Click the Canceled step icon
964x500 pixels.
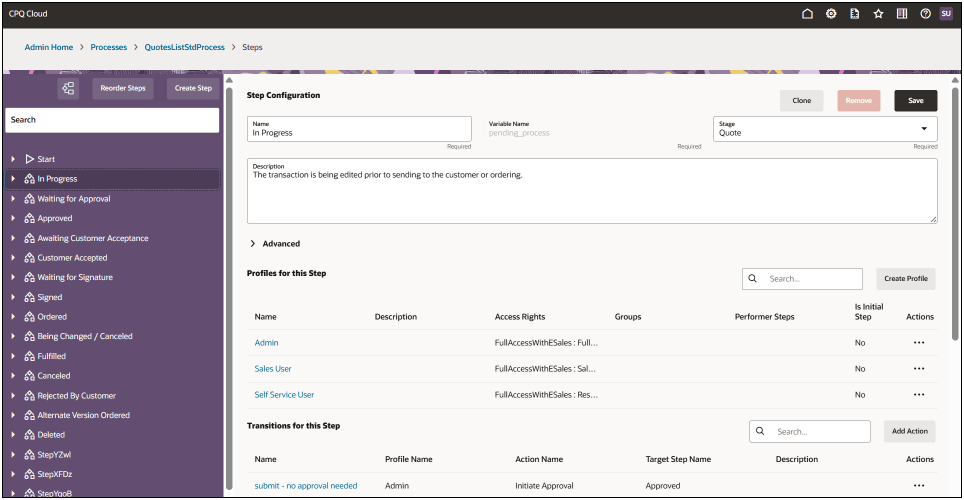pyautogui.click(x=30, y=376)
